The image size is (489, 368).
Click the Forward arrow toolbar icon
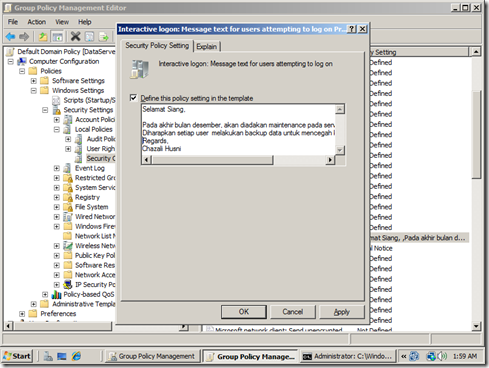[24, 36]
